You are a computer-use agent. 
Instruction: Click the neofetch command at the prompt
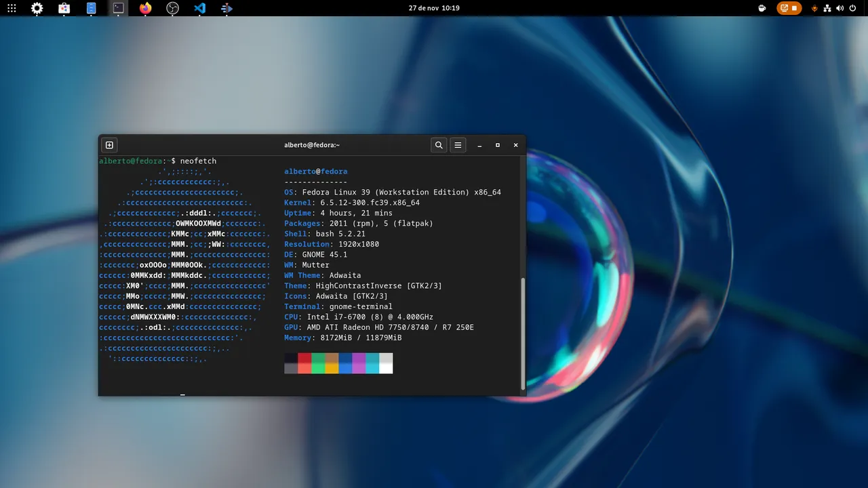(x=198, y=161)
